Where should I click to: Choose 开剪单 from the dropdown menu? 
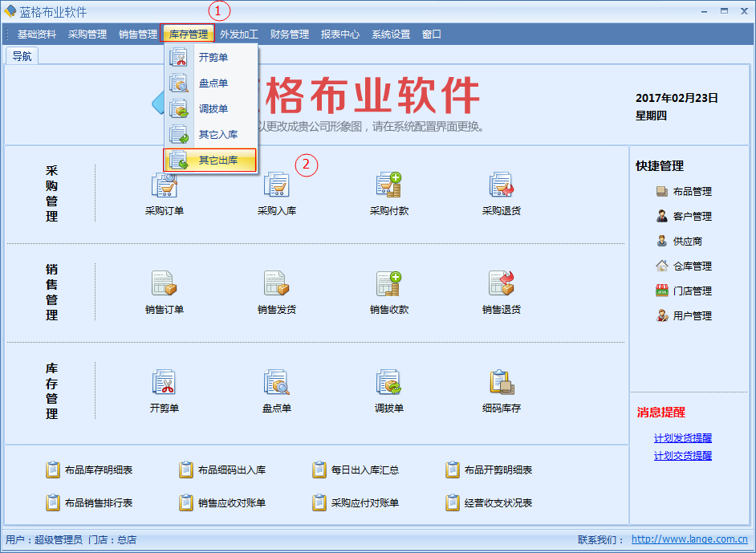211,57
